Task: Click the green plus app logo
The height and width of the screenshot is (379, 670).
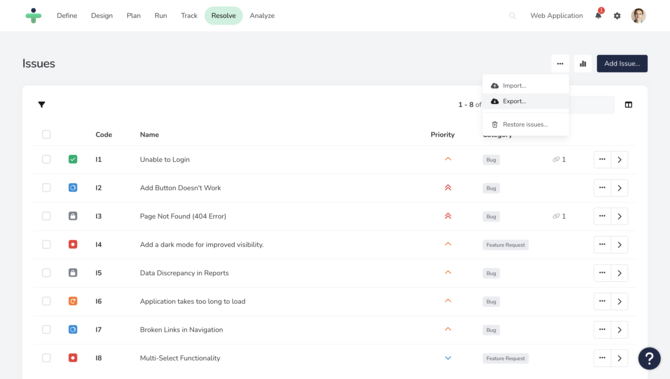Action: tap(33, 15)
